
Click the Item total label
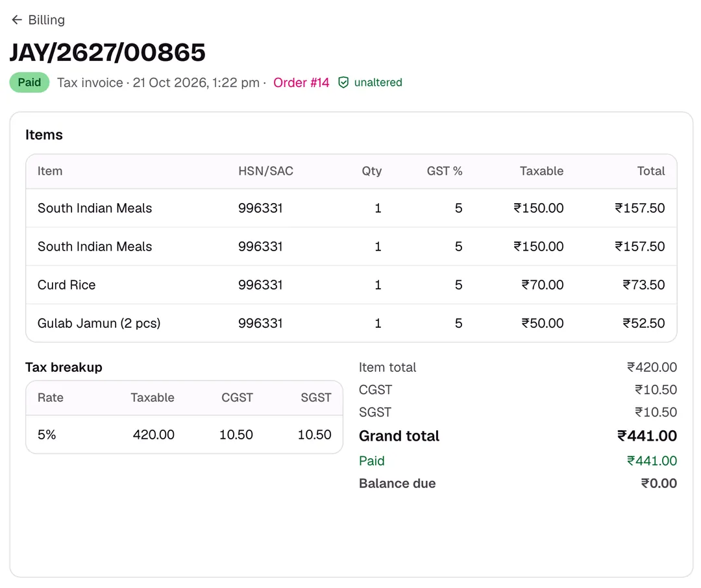pos(387,367)
